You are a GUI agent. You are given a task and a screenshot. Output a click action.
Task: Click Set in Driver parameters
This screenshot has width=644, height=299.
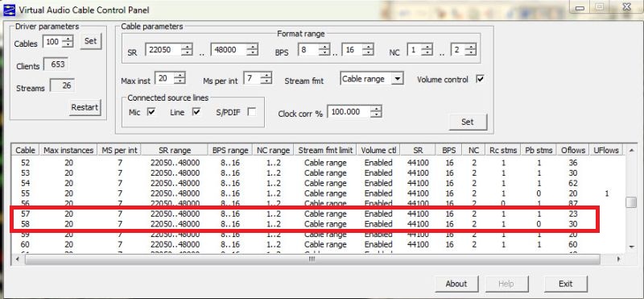pos(90,41)
